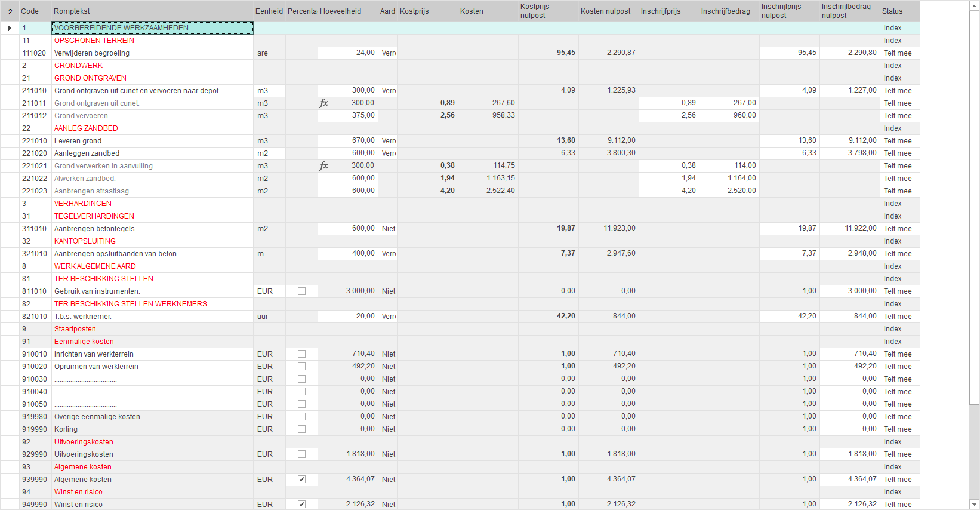Toggle Percenta checkbox for Overige eenmalige kosten
Screen dimensions: 980x510
coord(301,417)
